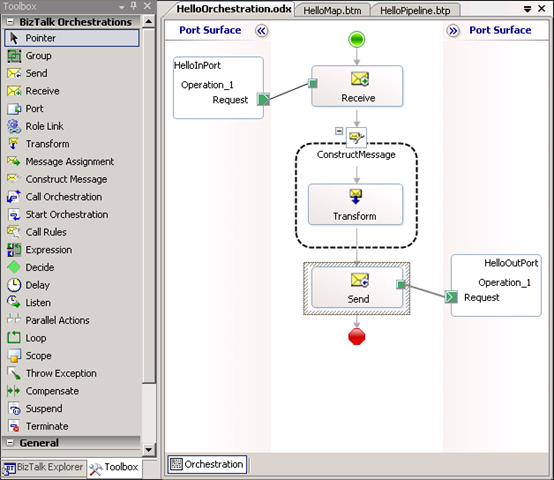Open the BizTalk Explorer panel tab
The image size is (554, 480).
tap(44, 468)
